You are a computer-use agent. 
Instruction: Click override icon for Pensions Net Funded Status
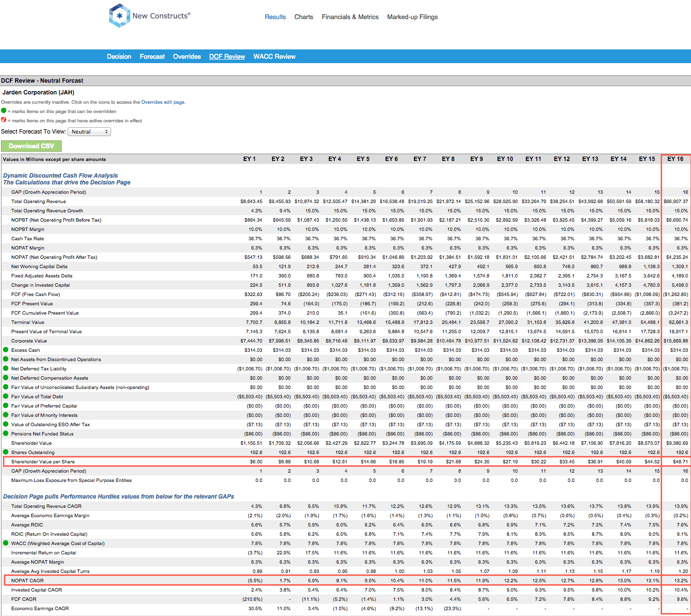[x=6, y=433]
